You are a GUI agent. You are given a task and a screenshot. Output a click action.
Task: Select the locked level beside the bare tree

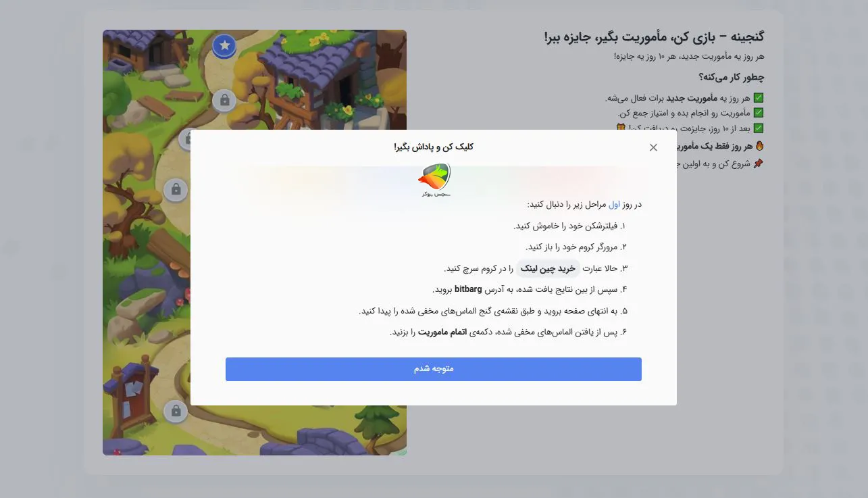coord(176,189)
